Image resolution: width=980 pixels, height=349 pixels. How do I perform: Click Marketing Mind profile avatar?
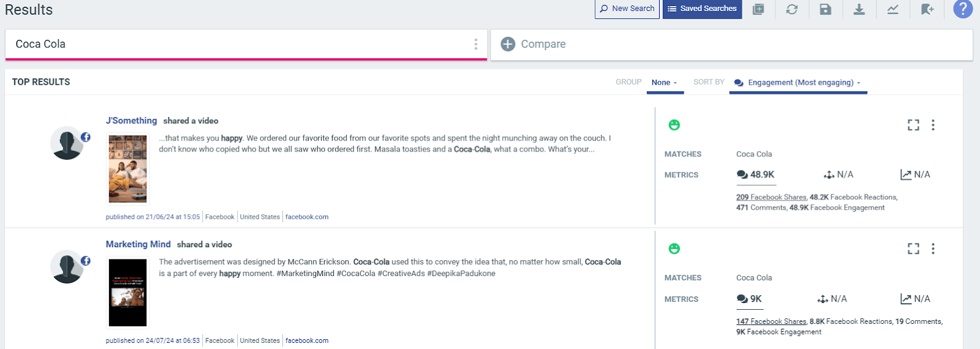67,267
